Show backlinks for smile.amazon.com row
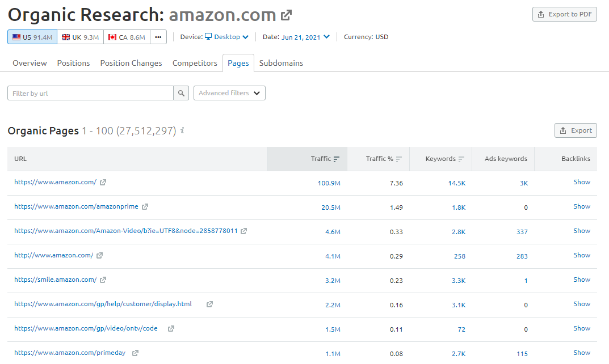The width and height of the screenshot is (609, 364). pos(582,280)
